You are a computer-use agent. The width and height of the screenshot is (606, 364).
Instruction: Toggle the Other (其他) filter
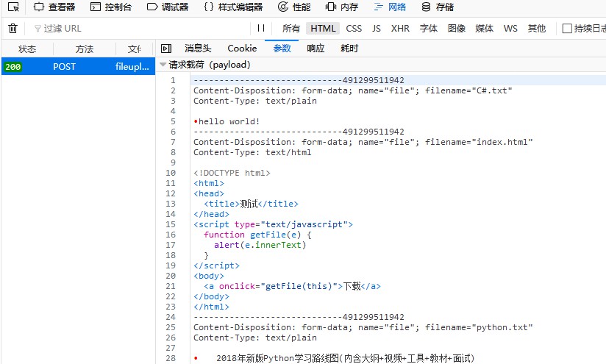[537, 29]
